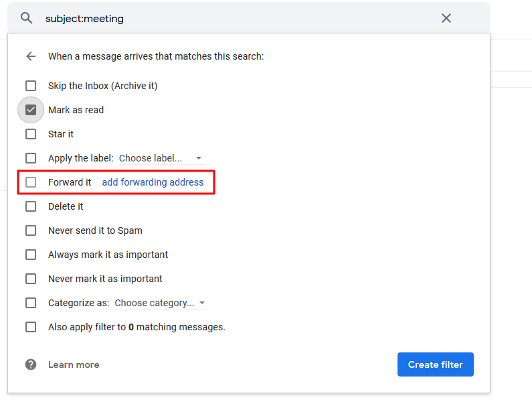Enable the Delete it checkbox
This screenshot has height=406, width=532.
pyautogui.click(x=31, y=206)
